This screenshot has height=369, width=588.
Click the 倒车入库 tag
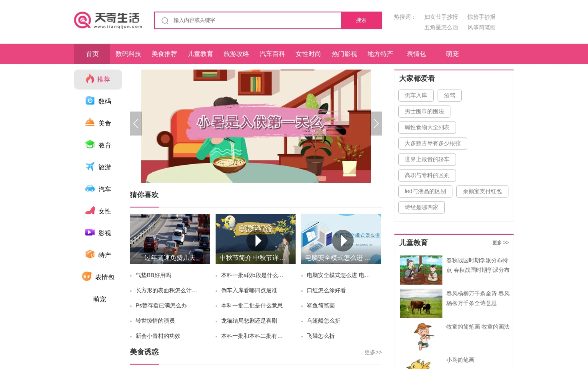(x=416, y=96)
